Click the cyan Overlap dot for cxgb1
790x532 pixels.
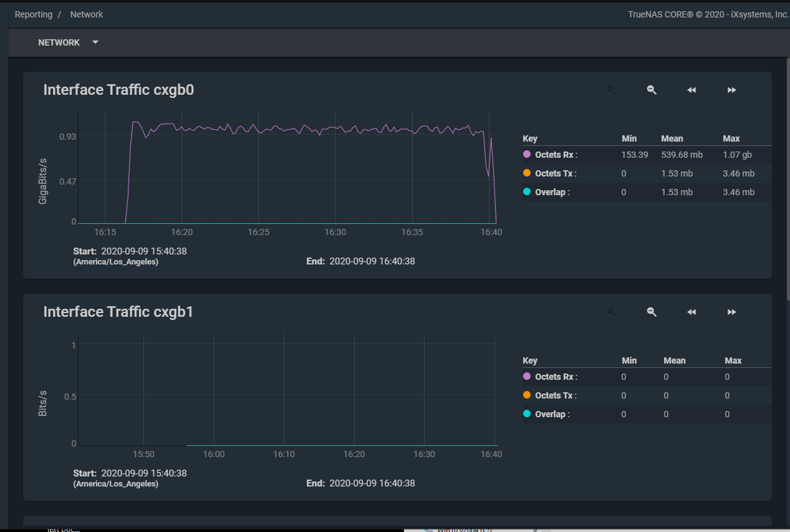(527, 414)
